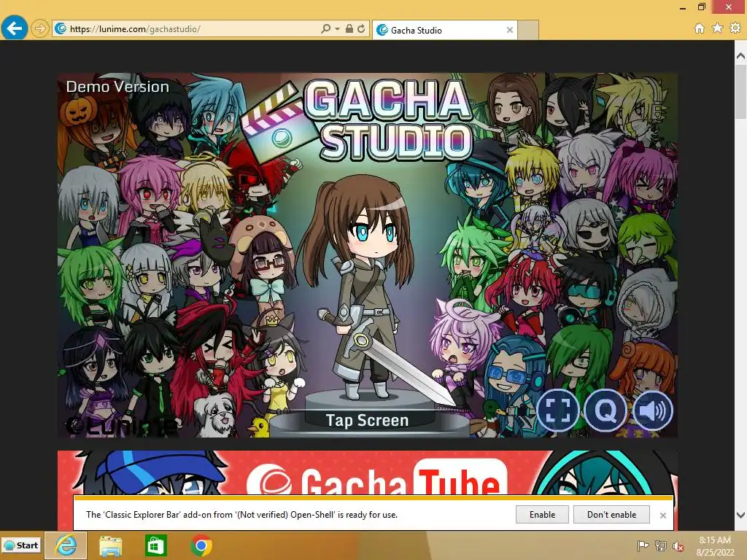Open the address bar dropdown arrow

point(337,29)
